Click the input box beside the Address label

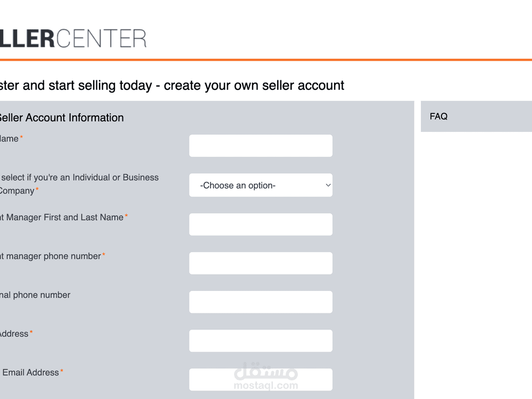tap(261, 341)
